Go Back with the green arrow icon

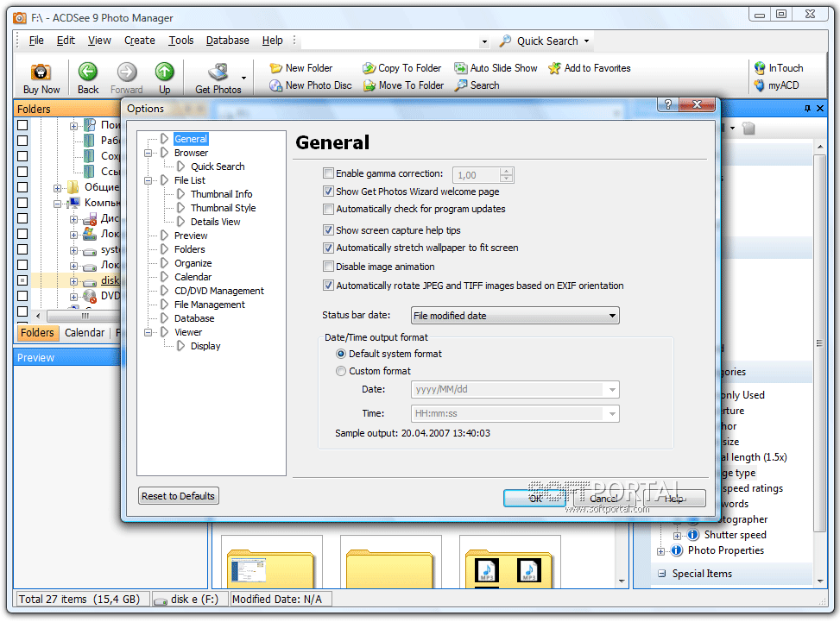click(x=88, y=72)
